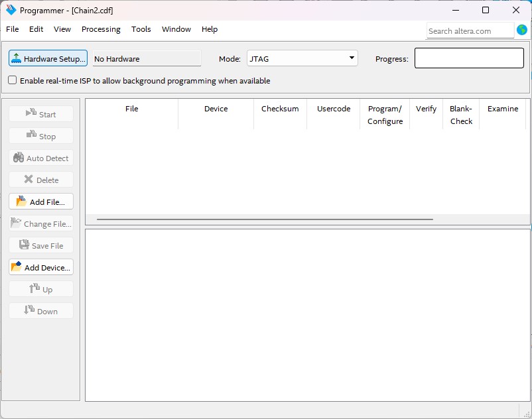The width and height of the screenshot is (532, 419).
Task: Open the File menu
Action: pos(12,29)
